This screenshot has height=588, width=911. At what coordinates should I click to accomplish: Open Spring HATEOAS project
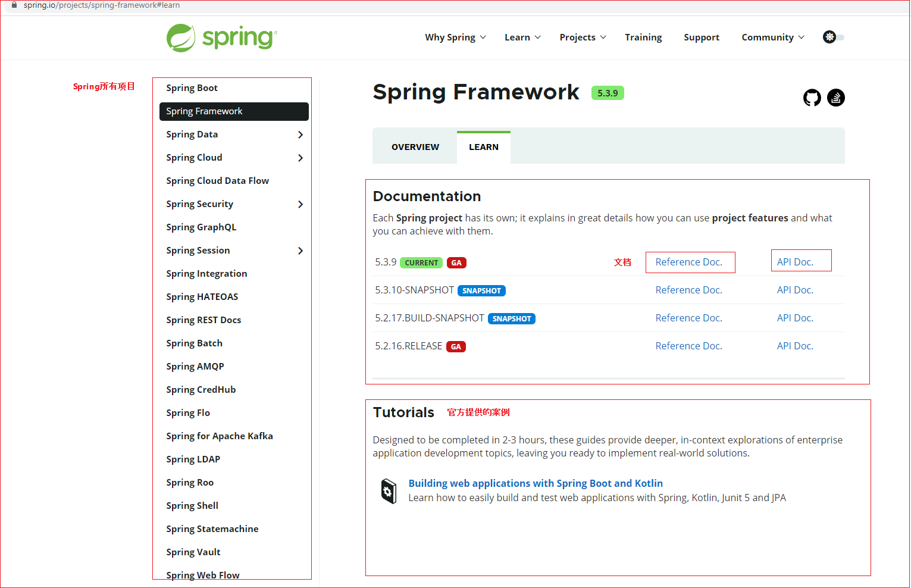click(x=202, y=297)
